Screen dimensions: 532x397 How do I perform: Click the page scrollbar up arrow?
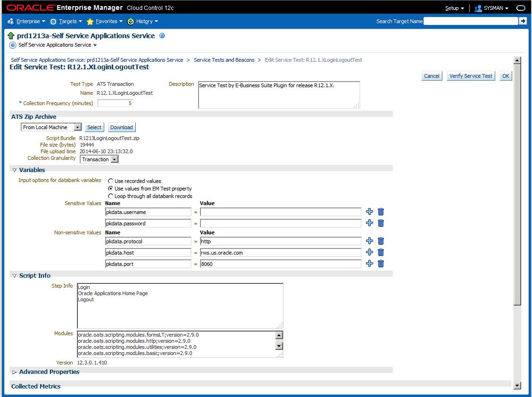[x=517, y=60]
